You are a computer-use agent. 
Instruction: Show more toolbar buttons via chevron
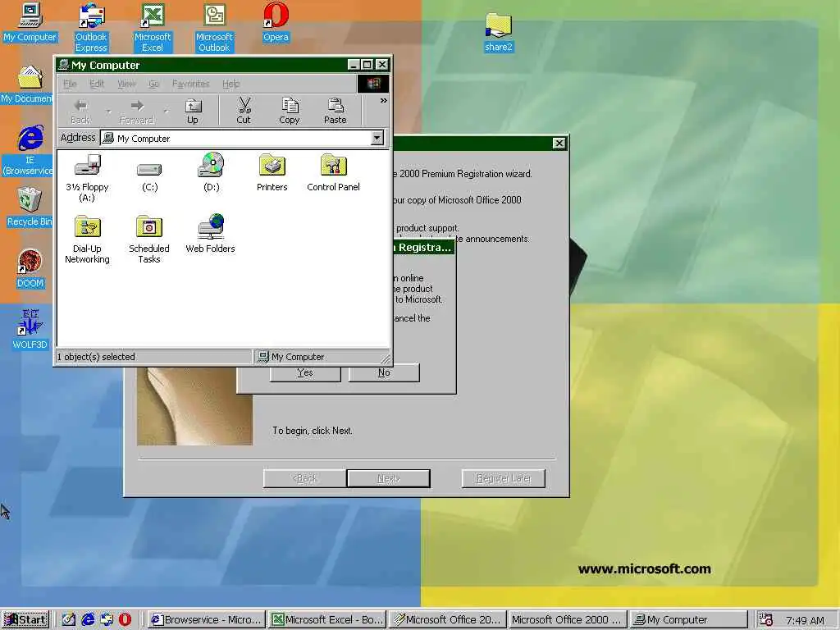pyautogui.click(x=384, y=101)
